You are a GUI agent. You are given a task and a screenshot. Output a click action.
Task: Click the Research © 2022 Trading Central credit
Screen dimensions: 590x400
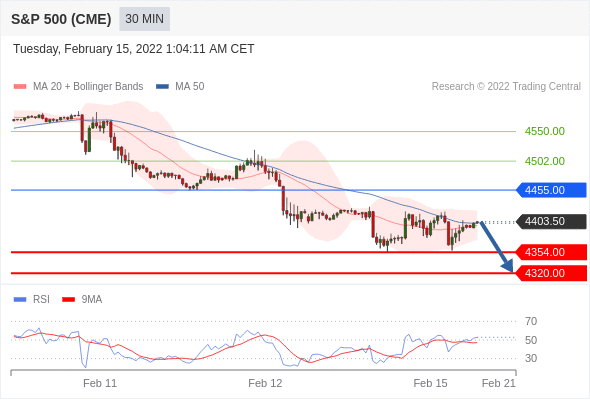click(506, 87)
